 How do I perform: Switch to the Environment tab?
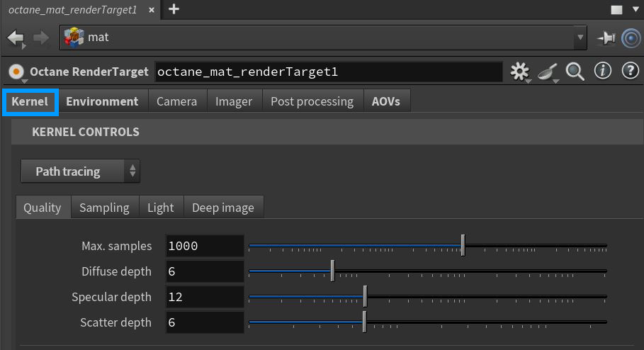(x=102, y=101)
